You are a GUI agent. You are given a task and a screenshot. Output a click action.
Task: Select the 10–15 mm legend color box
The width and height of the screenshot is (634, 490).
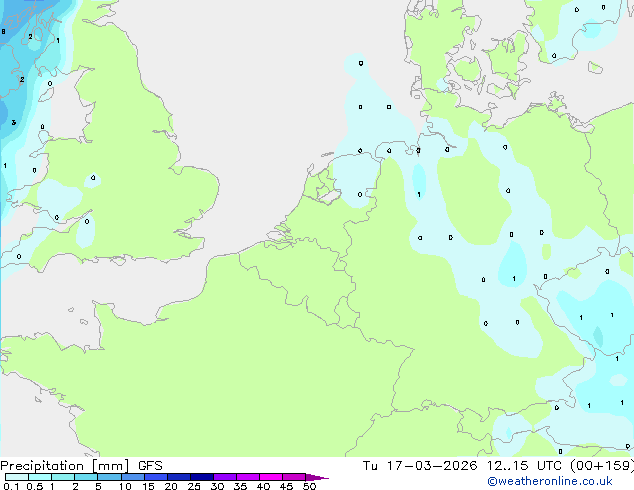tap(132, 477)
